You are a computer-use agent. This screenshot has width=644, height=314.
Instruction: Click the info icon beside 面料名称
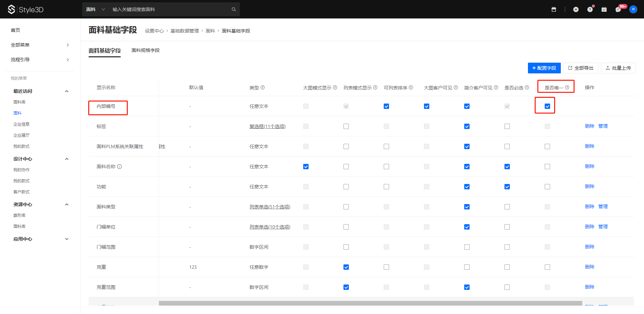pyautogui.click(x=119, y=167)
